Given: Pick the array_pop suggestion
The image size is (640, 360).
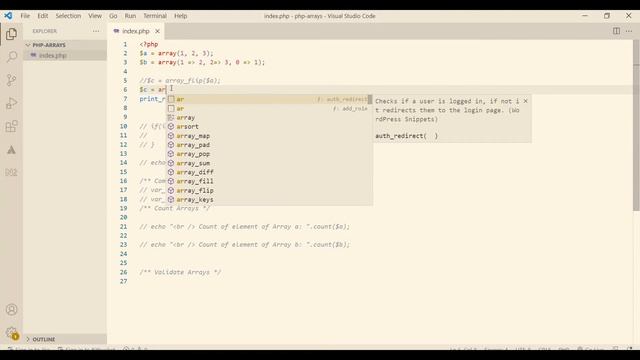Looking at the screenshot, I should pos(268,154).
